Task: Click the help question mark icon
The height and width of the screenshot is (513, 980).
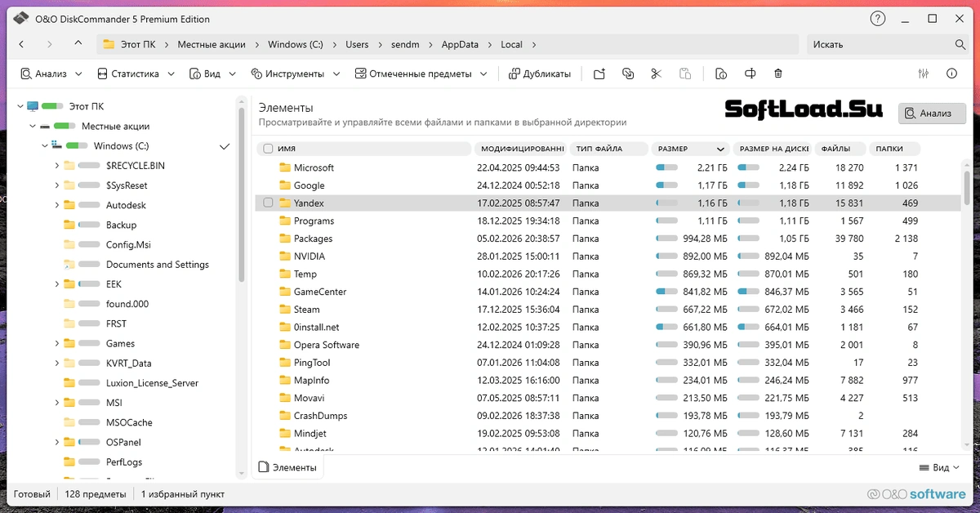Action: (x=878, y=19)
